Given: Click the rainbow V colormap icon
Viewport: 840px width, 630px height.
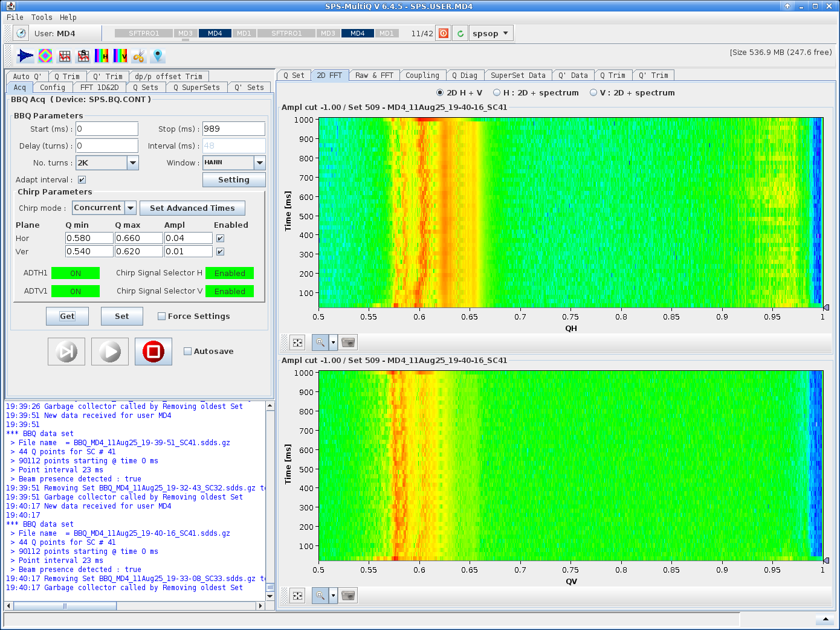Looking at the screenshot, I should click(119, 56).
